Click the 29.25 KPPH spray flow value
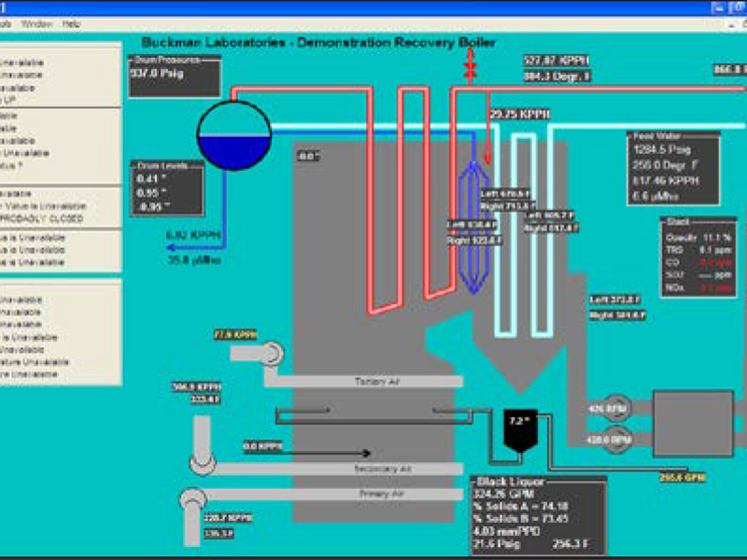Screen dimensions: 747x560 coord(520,114)
